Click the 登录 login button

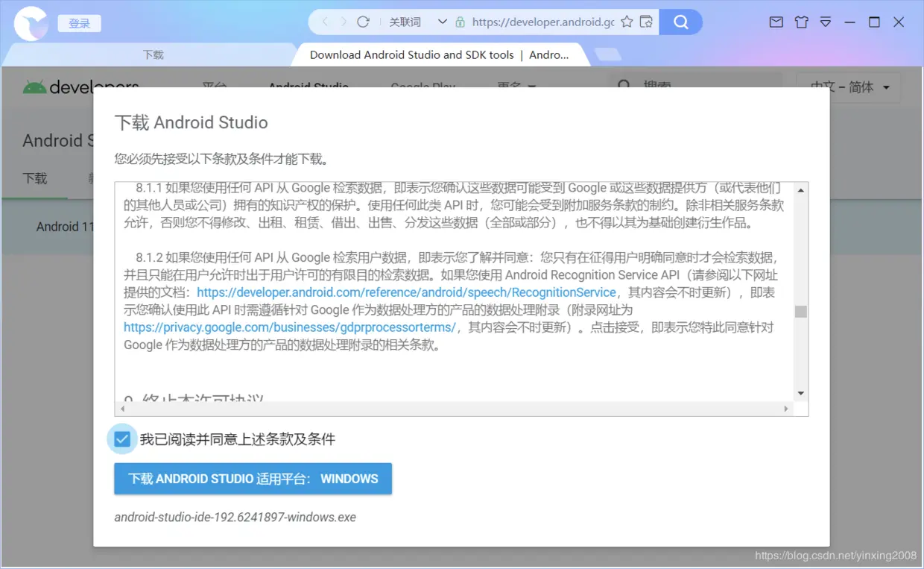click(x=79, y=23)
